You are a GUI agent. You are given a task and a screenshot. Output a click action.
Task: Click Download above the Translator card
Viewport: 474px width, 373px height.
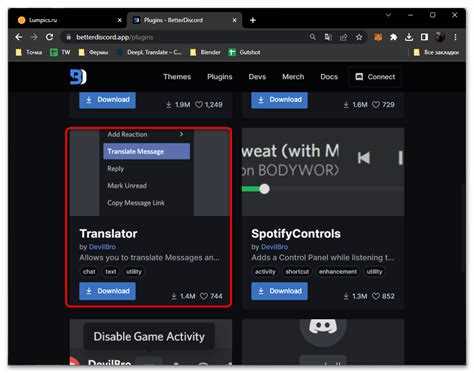pyautogui.click(x=107, y=100)
